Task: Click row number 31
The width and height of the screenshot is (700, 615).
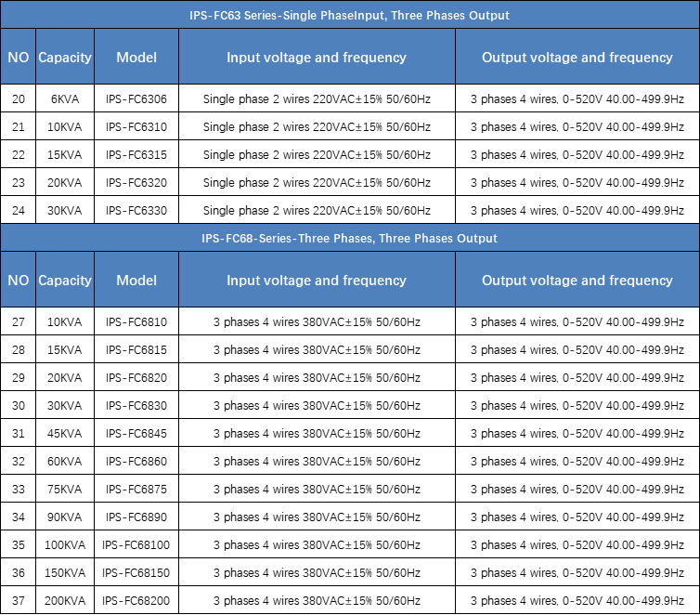Action: (x=19, y=433)
